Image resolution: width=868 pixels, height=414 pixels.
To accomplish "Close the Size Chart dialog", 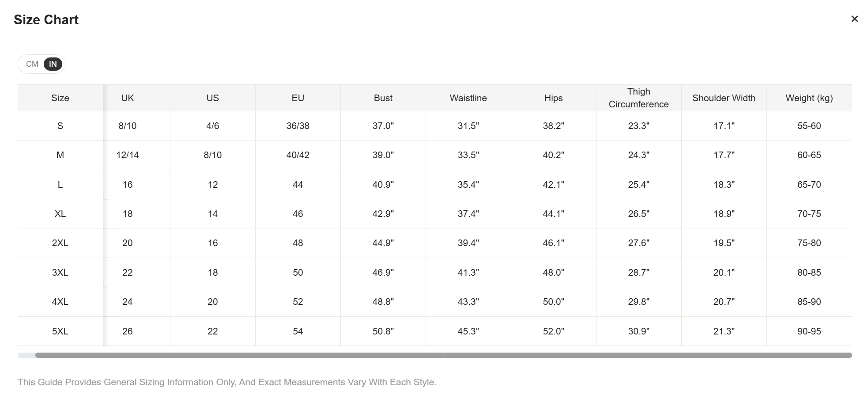I will pos(854,19).
